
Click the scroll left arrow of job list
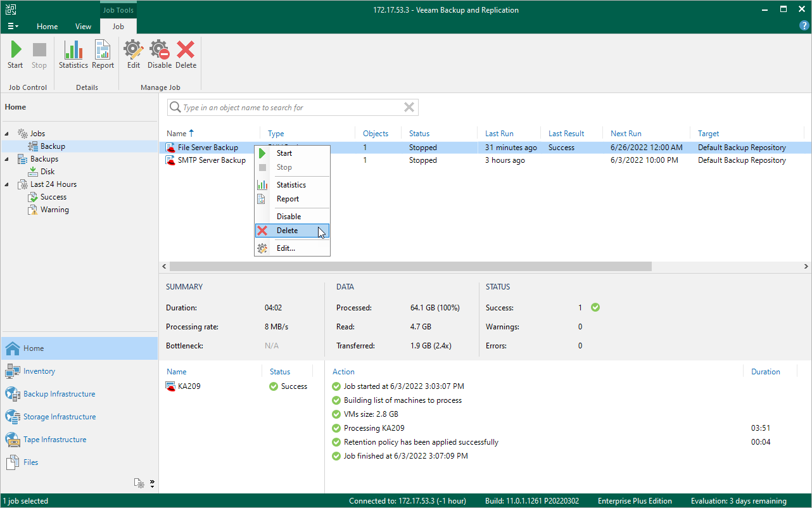164,267
